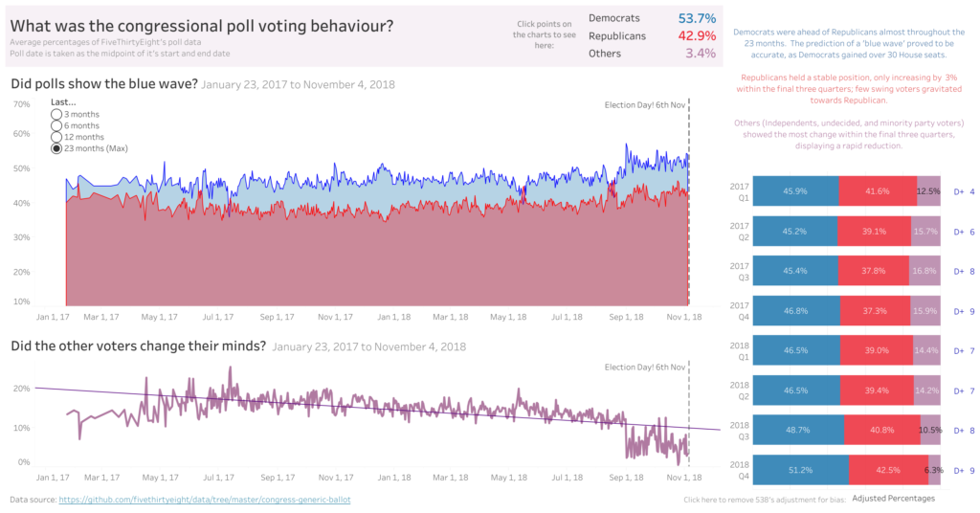This screenshot has height=513, width=980.
Task: Click the 2018 Q4 Republicans red bar
Action: click(886, 470)
